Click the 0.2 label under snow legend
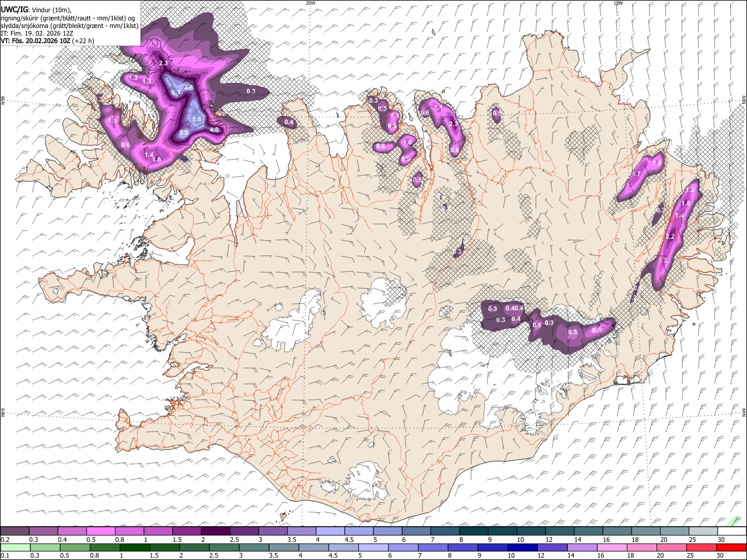This screenshot has height=560, width=747. pos(5,540)
